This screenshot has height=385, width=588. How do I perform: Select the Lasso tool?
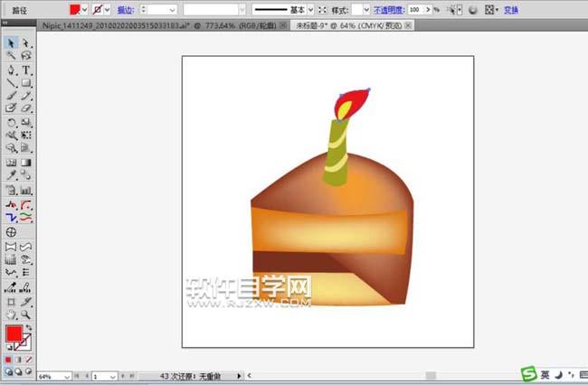click(x=26, y=56)
